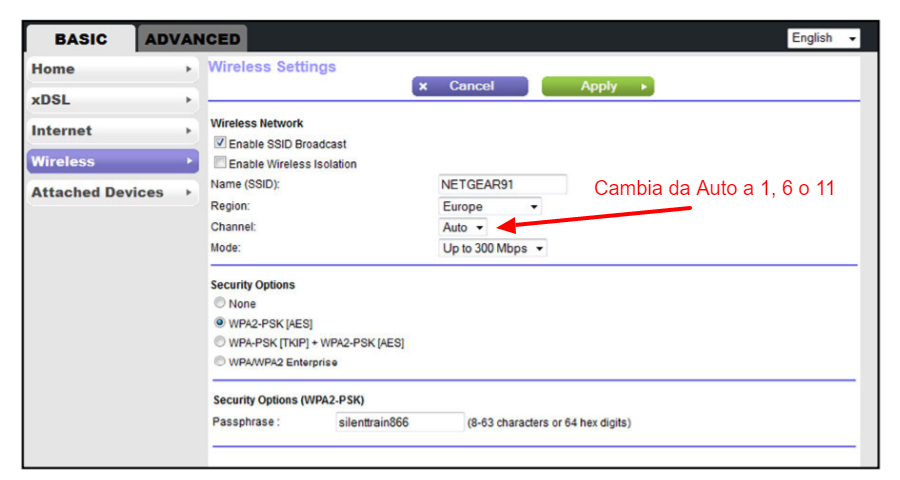Enable the Wireless Isolation checkbox

(x=220, y=163)
